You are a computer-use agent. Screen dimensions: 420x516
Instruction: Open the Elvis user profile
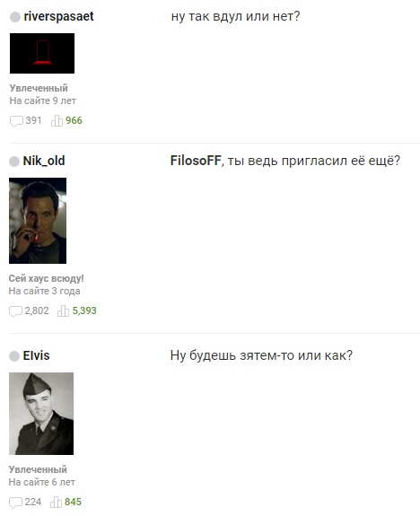pos(36,355)
